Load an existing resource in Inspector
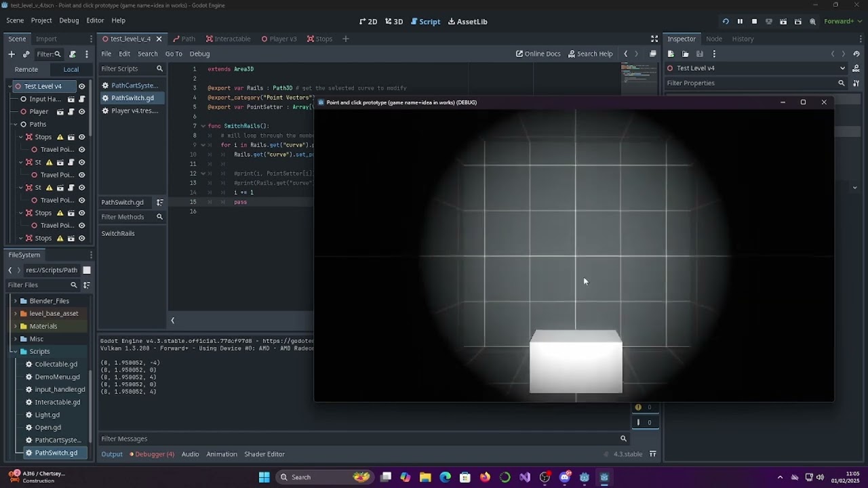This screenshot has width=868, height=488. click(685, 54)
